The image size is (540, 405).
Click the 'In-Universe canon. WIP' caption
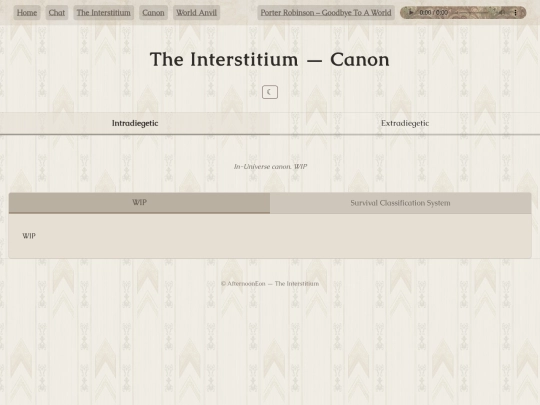point(270,167)
